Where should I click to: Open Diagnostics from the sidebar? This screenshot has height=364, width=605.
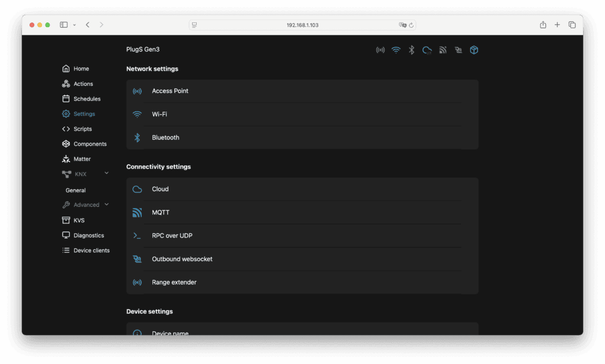coord(88,235)
